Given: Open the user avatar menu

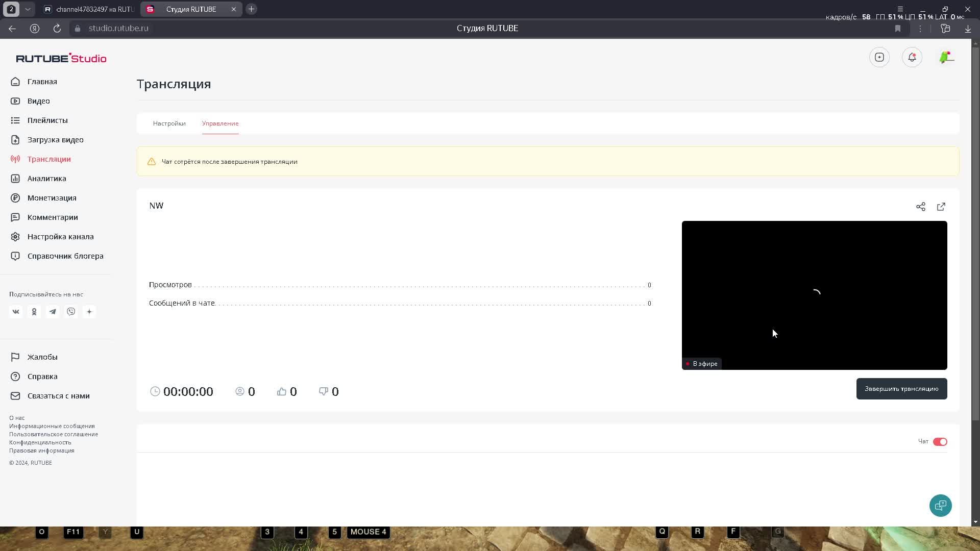Looking at the screenshot, I should tap(946, 57).
